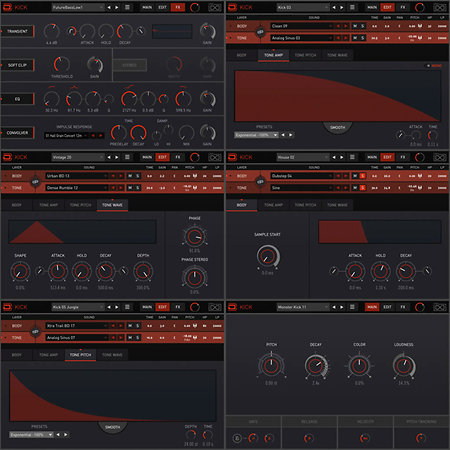Image resolution: width=450 pixels, height=450 pixels.
Task: Click the Phase knob in Vintage 20 window
Action: coord(194,237)
